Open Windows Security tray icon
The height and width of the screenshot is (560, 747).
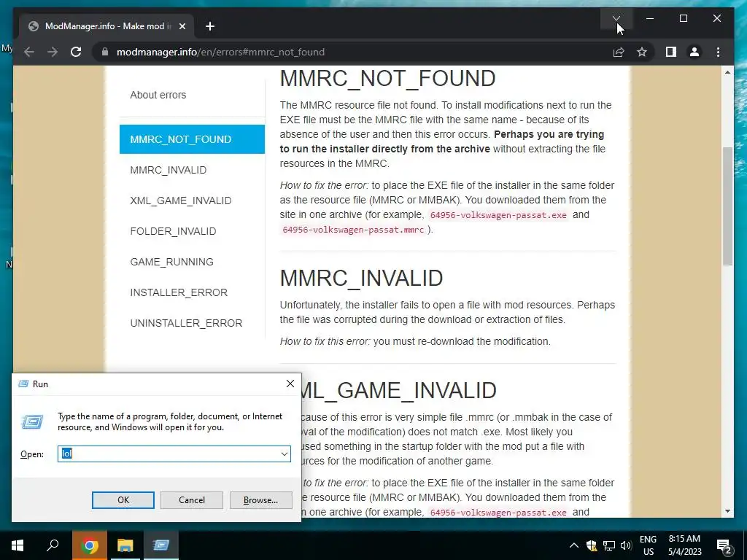[591, 545]
